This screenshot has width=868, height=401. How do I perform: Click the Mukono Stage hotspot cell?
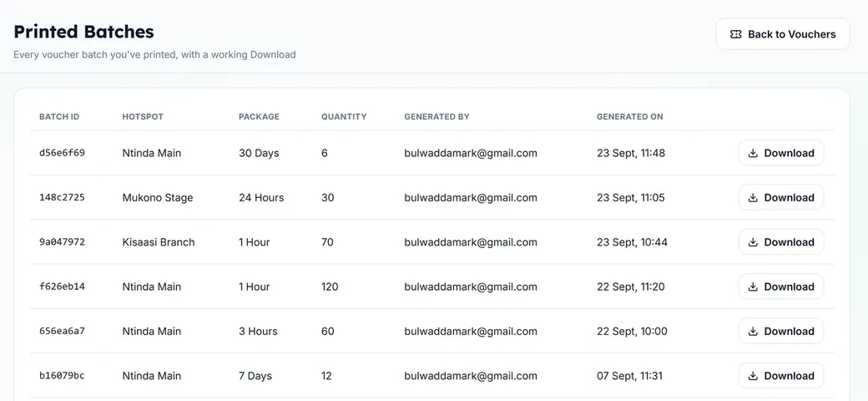pos(158,198)
